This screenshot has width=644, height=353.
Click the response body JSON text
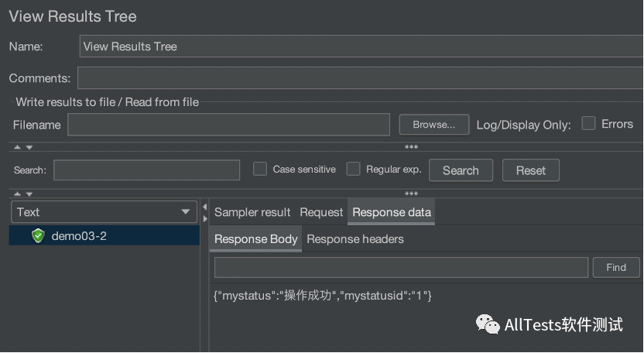tap(323, 296)
